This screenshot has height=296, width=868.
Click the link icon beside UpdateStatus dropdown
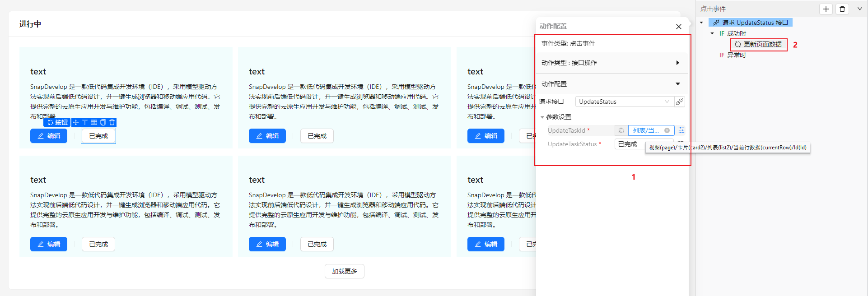[679, 102]
